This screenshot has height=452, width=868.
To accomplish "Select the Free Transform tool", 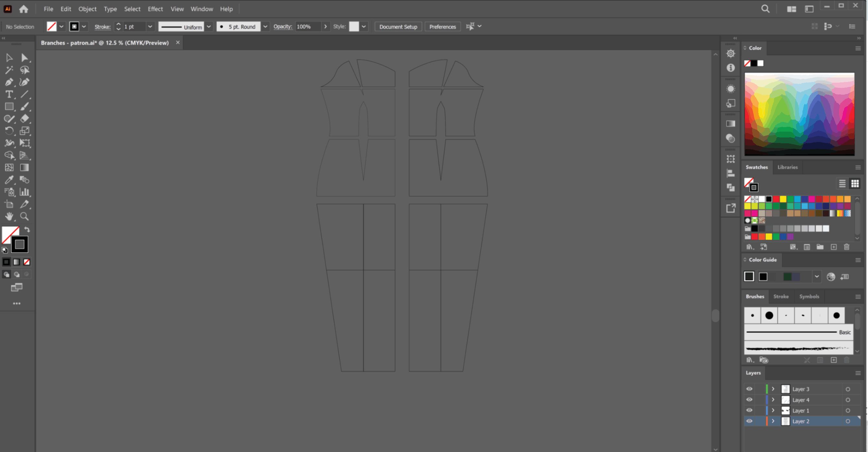I will coord(24,143).
